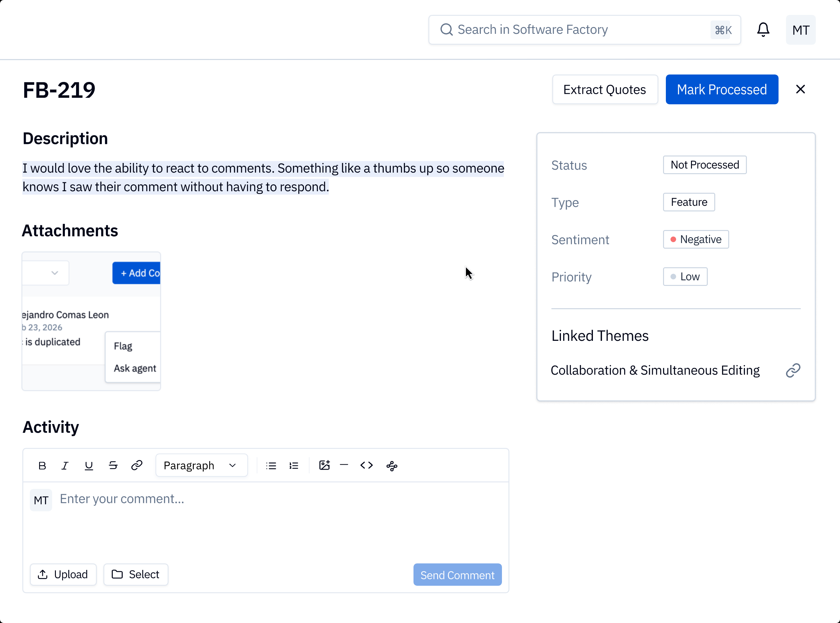Insert a code block
The image size is (840, 623).
tap(367, 465)
